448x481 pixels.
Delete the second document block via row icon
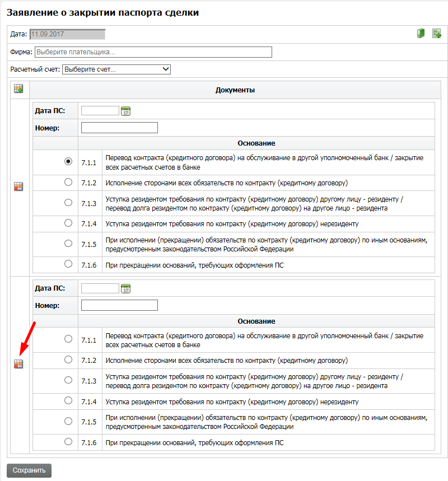tap(18, 365)
